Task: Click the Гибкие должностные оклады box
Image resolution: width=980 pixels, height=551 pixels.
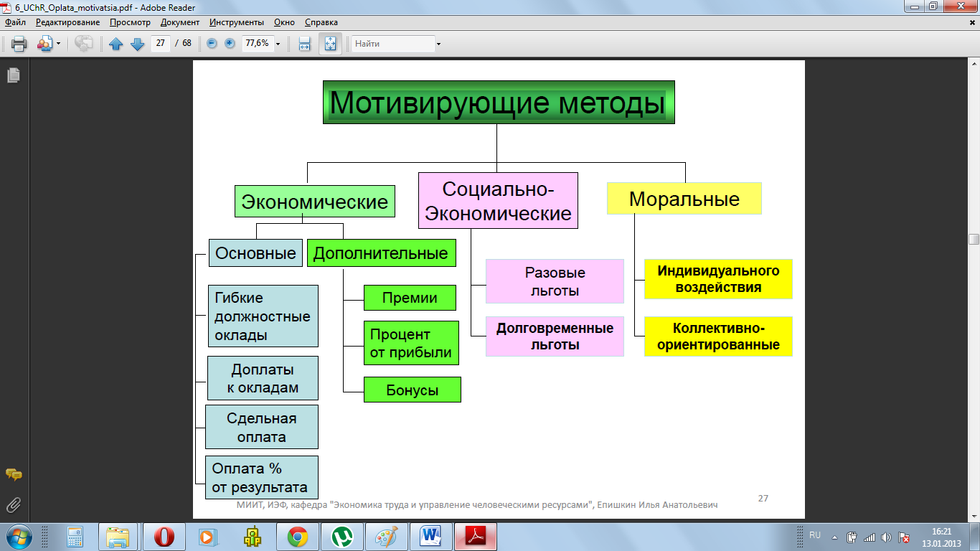Action: click(x=263, y=316)
